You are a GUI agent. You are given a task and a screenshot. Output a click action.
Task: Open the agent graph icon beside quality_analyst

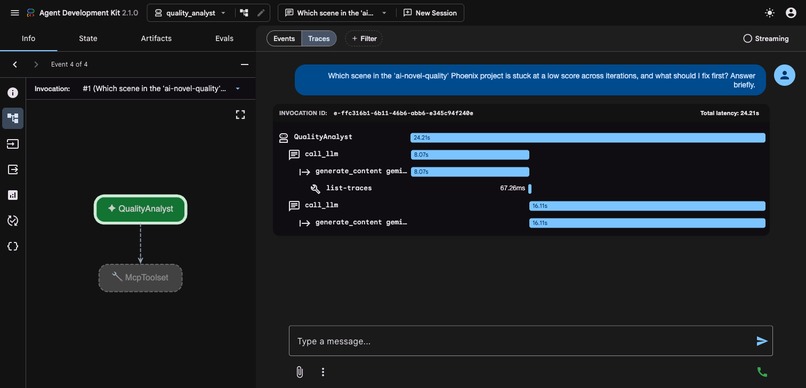pyautogui.click(x=244, y=13)
